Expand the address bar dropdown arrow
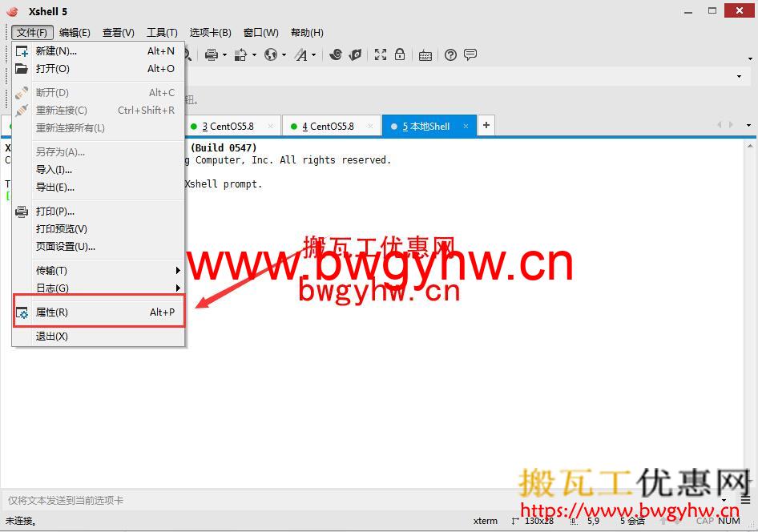Screen dimensions: 758x532 (x=739, y=76)
